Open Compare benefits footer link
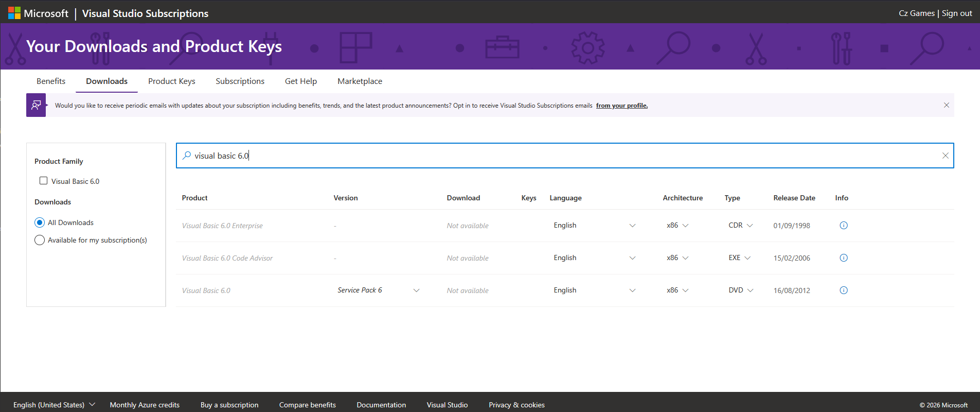The image size is (980, 412). pyautogui.click(x=308, y=405)
